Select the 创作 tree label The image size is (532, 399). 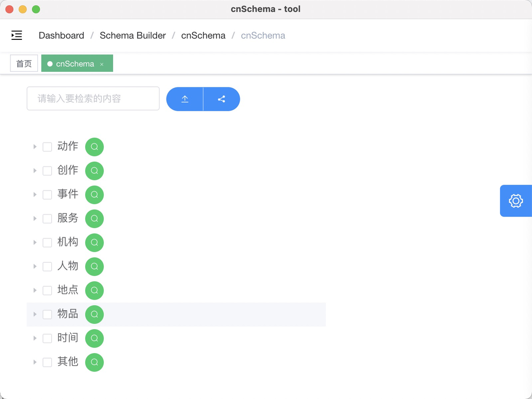pos(68,170)
